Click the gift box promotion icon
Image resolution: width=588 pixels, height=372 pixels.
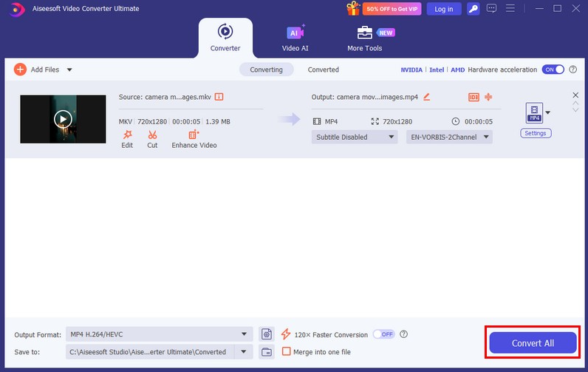point(353,8)
